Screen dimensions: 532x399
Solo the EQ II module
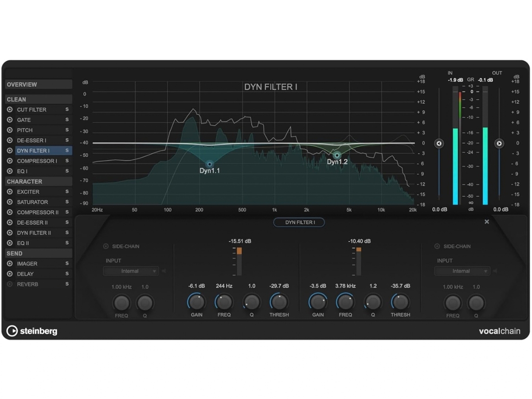pyautogui.click(x=67, y=243)
